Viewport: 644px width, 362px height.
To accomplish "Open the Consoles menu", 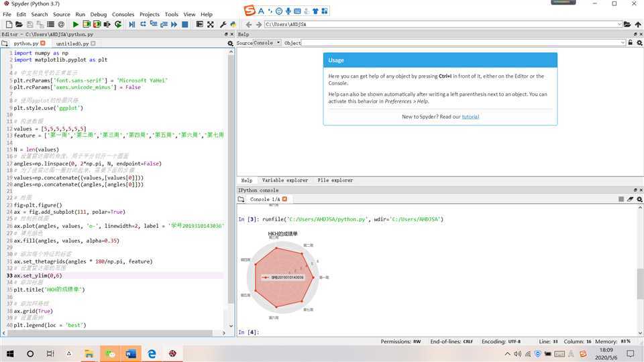I will tap(123, 14).
